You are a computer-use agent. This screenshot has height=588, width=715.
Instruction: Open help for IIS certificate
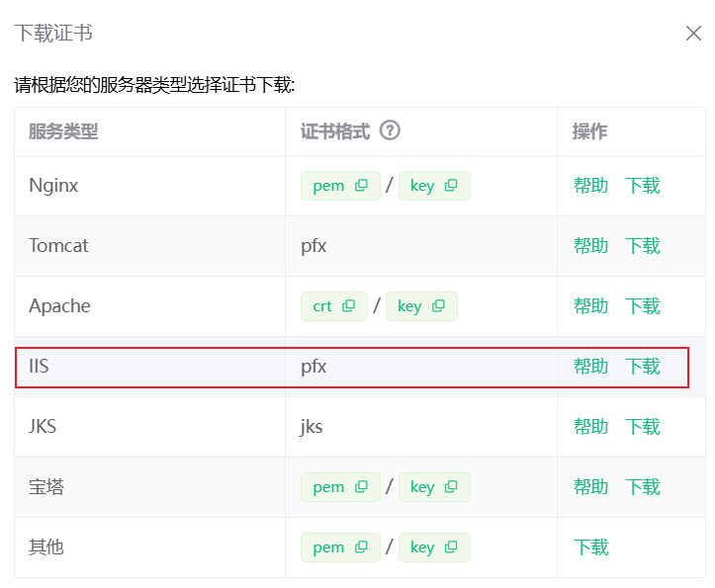pyautogui.click(x=590, y=367)
